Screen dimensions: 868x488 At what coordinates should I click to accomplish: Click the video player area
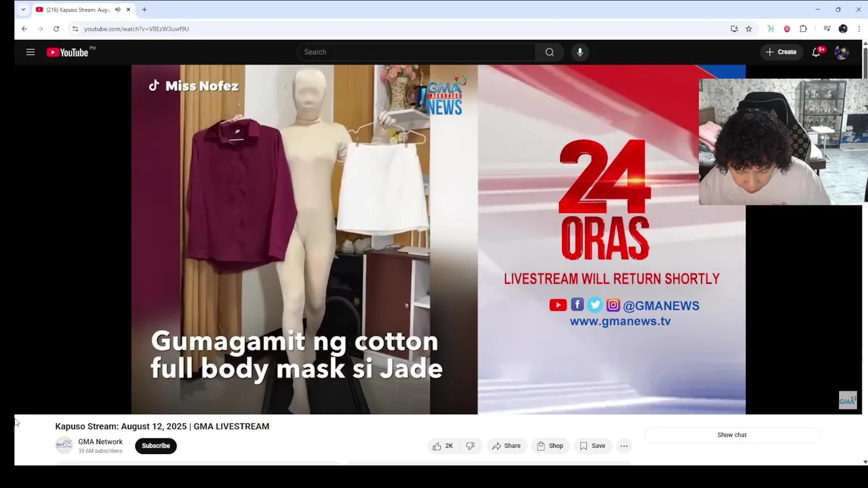point(438,239)
